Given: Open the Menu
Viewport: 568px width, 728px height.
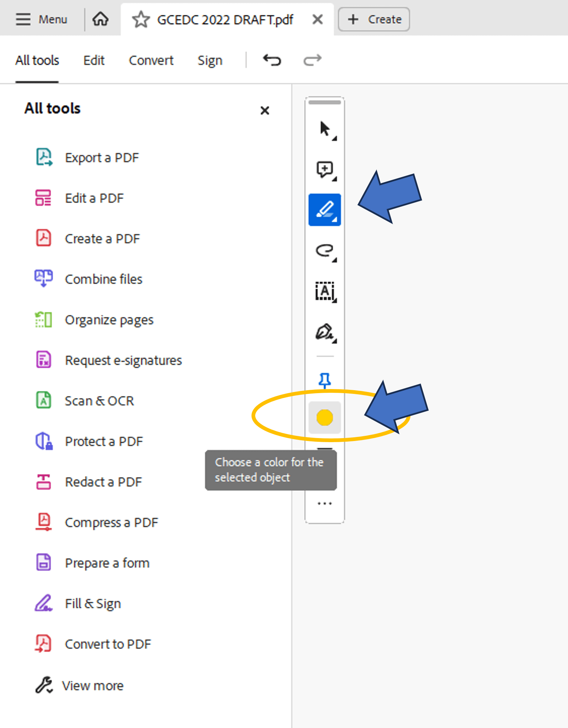Looking at the screenshot, I should [41, 19].
